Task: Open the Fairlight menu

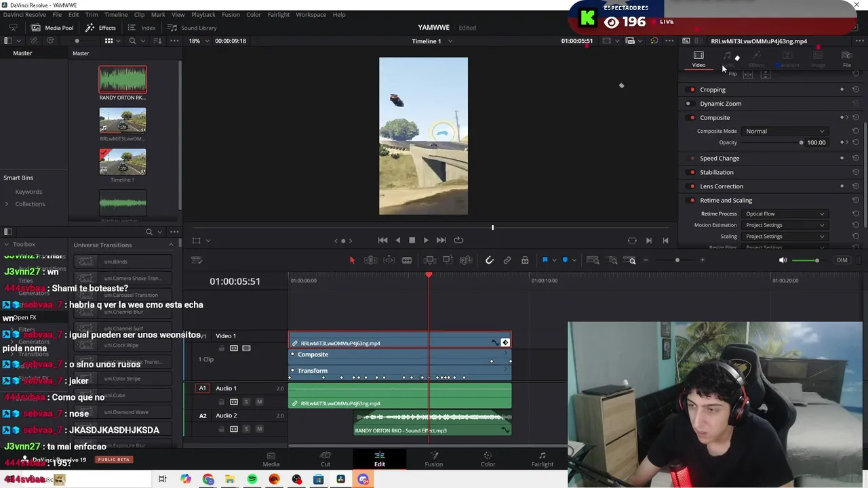Action: pyautogui.click(x=278, y=14)
